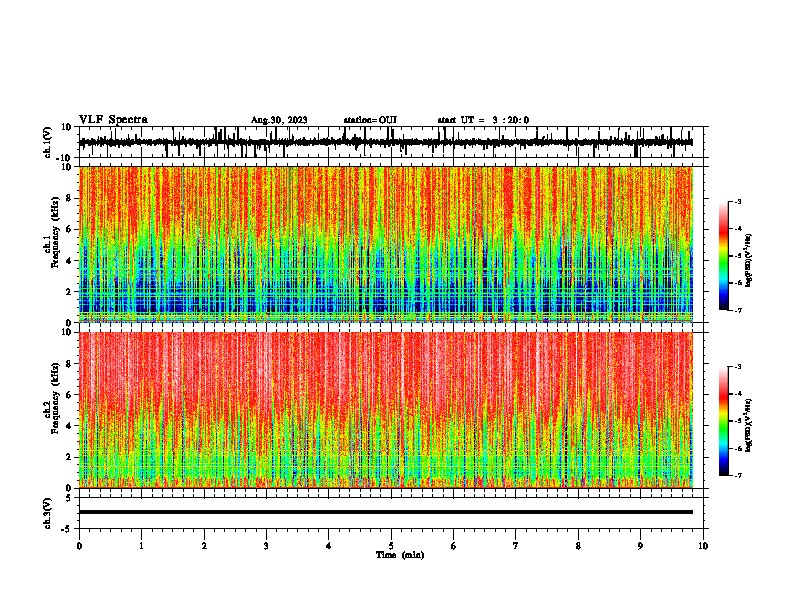The height and width of the screenshot is (612, 792).
Task: Click the "6" kHz tick of ch.2 spectrogram
Action: coord(70,394)
